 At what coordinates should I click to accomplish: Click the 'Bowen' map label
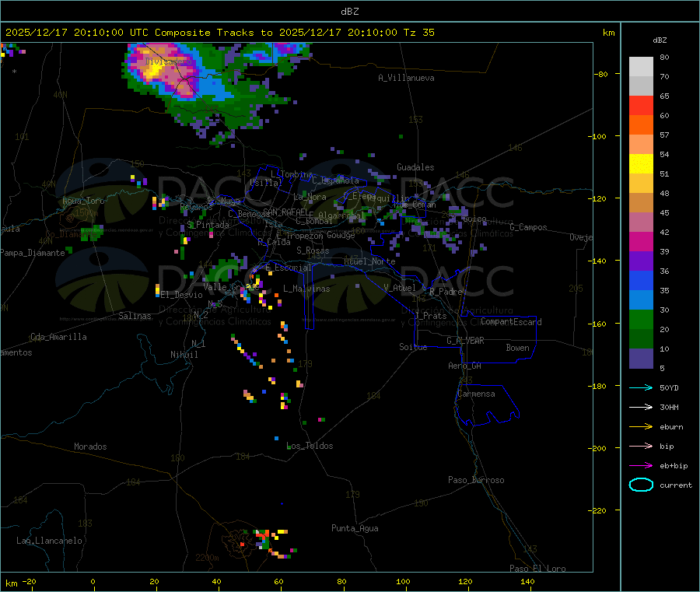[x=517, y=347]
